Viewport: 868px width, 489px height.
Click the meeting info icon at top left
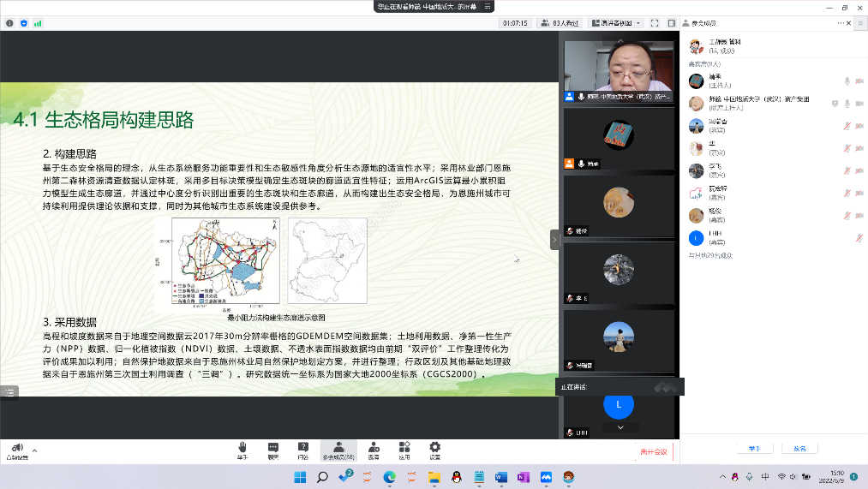click(9, 23)
